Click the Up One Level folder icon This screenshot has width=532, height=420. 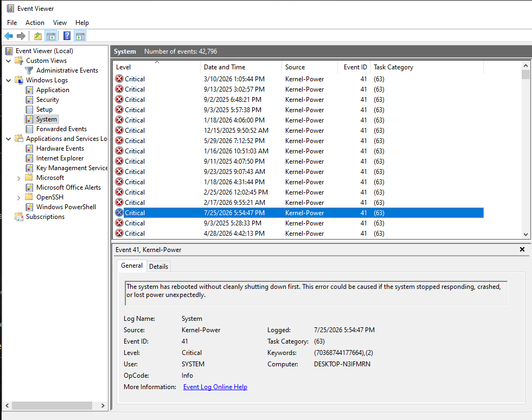click(38, 36)
